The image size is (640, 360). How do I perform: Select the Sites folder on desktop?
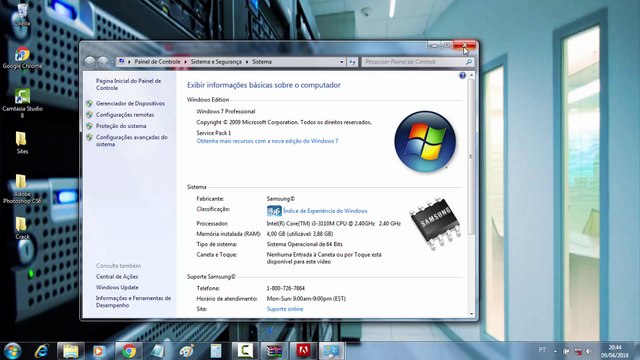point(22,142)
